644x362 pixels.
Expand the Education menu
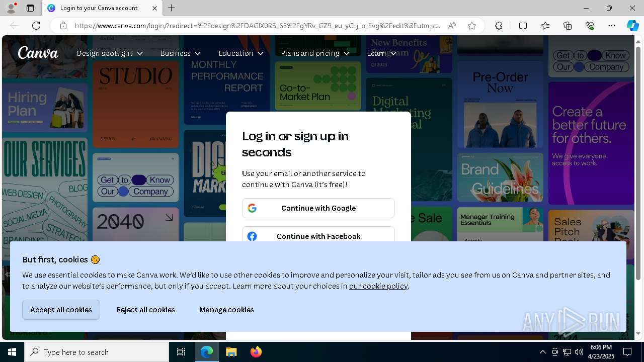click(x=241, y=53)
